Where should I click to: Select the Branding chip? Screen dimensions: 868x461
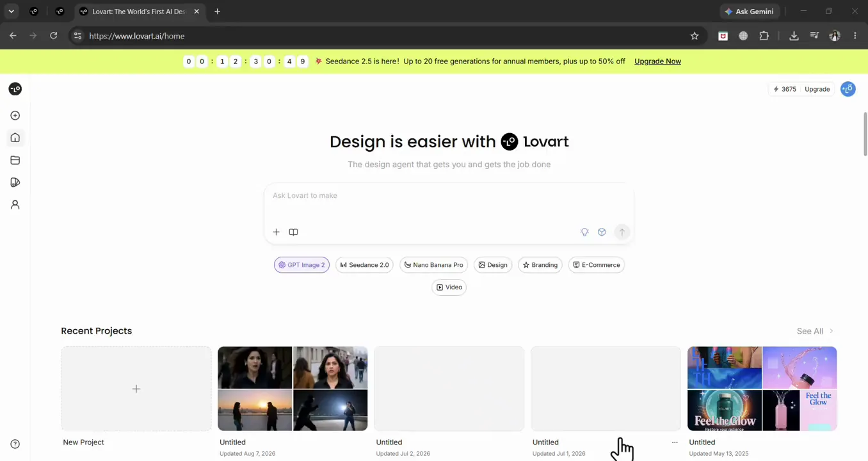pyautogui.click(x=540, y=265)
